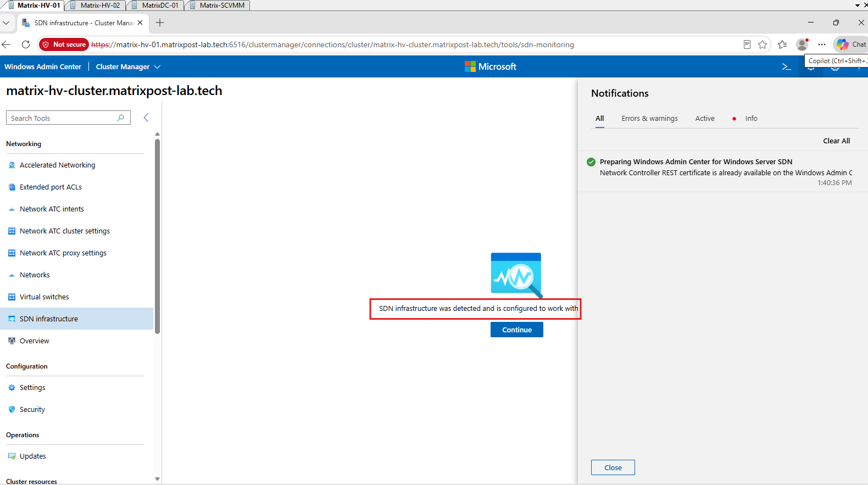Image resolution: width=868 pixels, height=485 pixels.
Task: Expand the browser tab list chevron
Action: pyautogui.click(x=6, y=23)
